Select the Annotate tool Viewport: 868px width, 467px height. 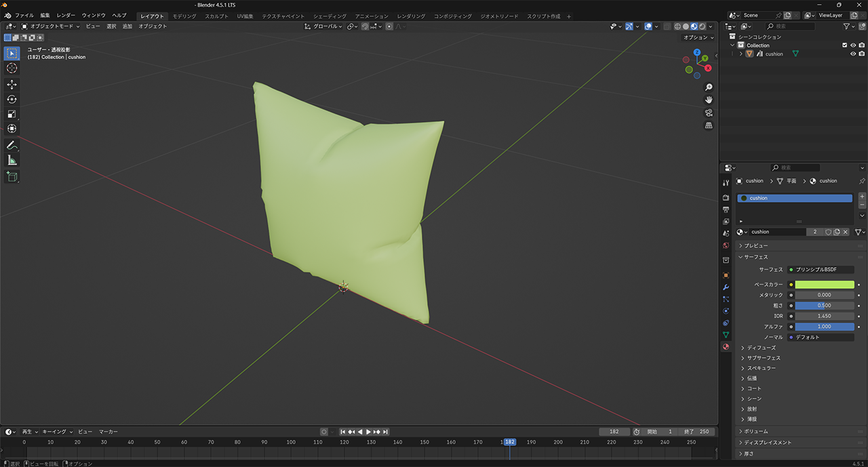(12, 145)
